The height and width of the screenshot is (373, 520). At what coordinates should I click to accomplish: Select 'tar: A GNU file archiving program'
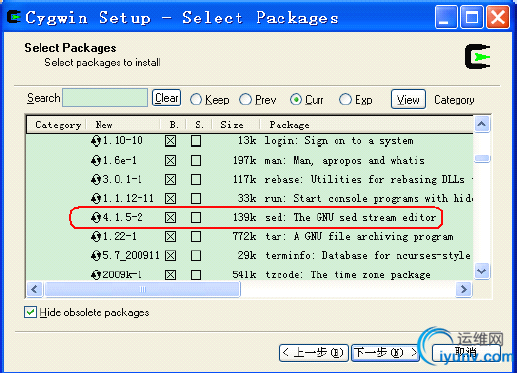(x=359, y=237)
